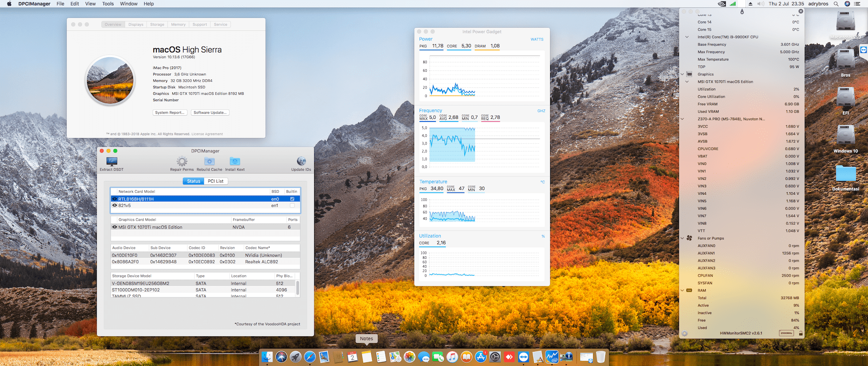Open Displays tab in About This Mac

tap(136, 24)
